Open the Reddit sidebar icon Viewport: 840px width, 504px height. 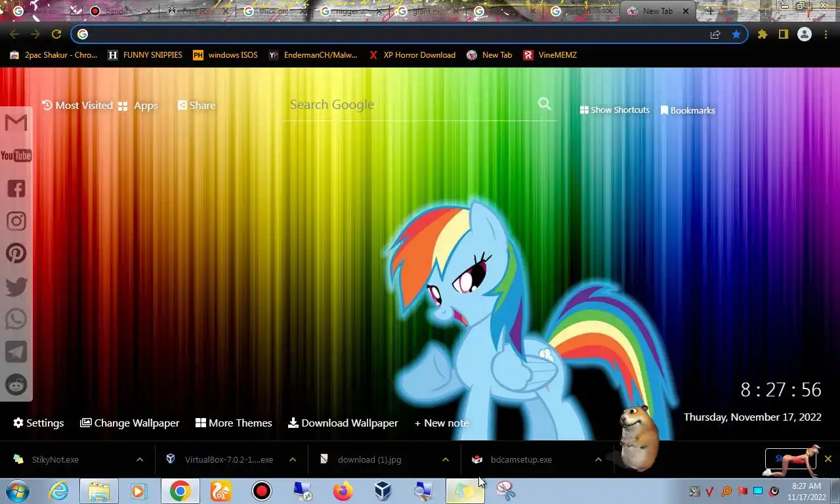click(x=16, y=385)
